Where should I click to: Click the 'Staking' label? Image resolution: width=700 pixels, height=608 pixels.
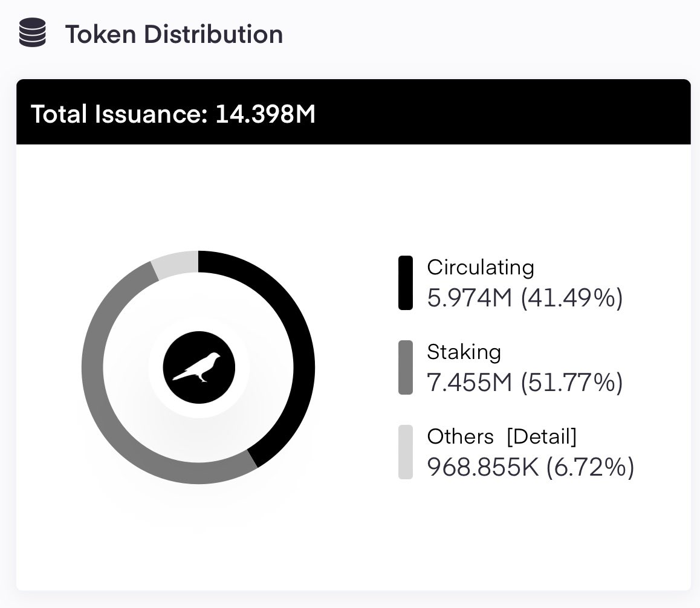pos(464,352)
